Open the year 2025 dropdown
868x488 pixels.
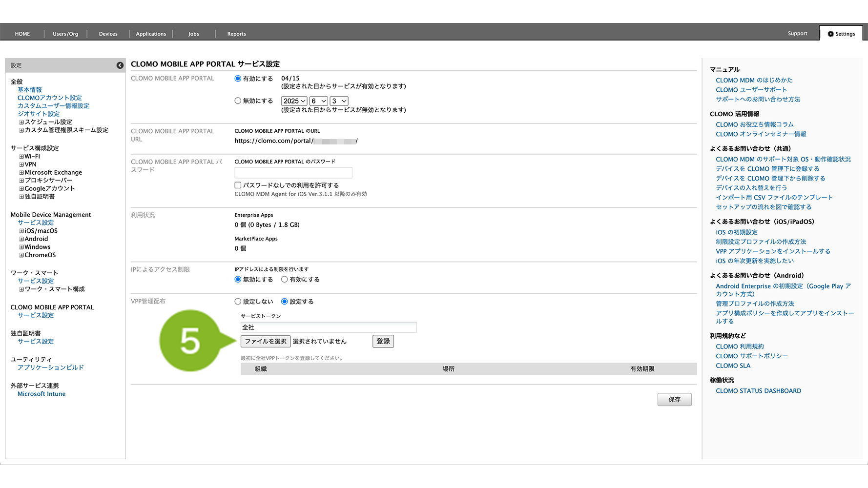[294, 101]
